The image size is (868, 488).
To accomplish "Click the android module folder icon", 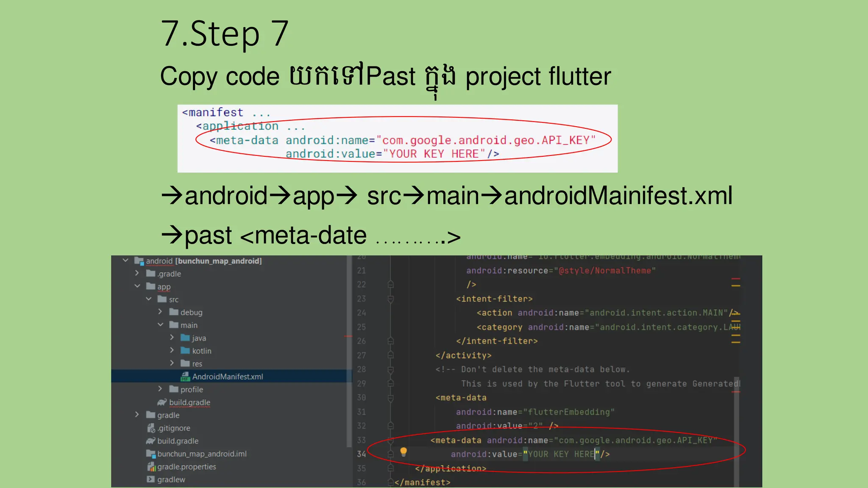I will click(139, 261).
